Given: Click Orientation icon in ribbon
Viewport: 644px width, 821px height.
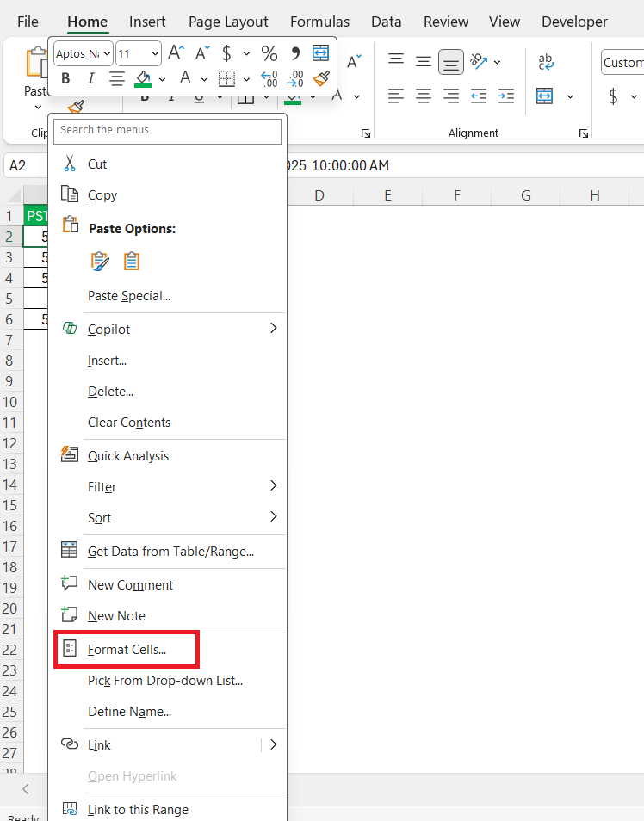Looking at the screenshot, I should point(479,61).
